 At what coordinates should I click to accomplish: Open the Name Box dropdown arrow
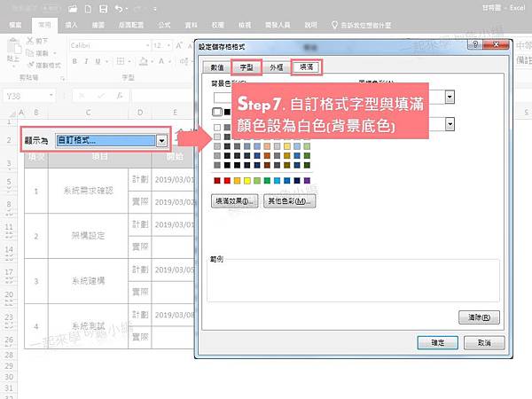tap(51, 96)
